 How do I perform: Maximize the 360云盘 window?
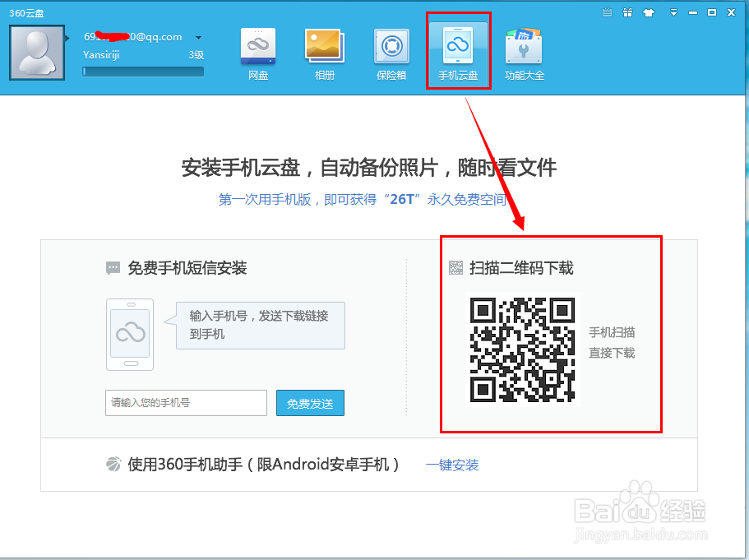pos(712,12)
